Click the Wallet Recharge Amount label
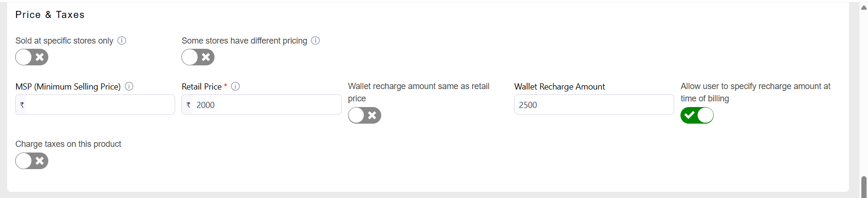Screen dimensions: 868x198 pos(559,87)
